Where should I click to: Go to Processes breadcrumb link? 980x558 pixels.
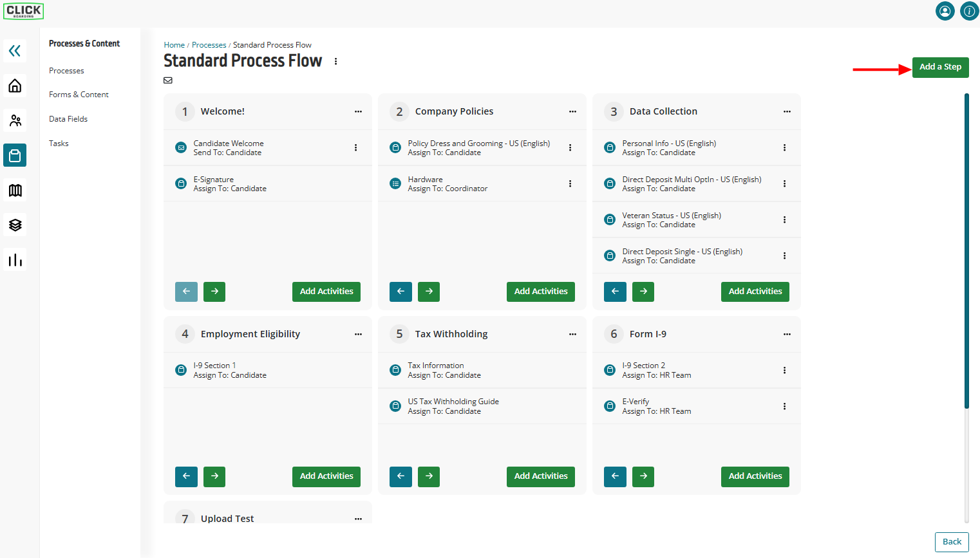coord(209,45)
